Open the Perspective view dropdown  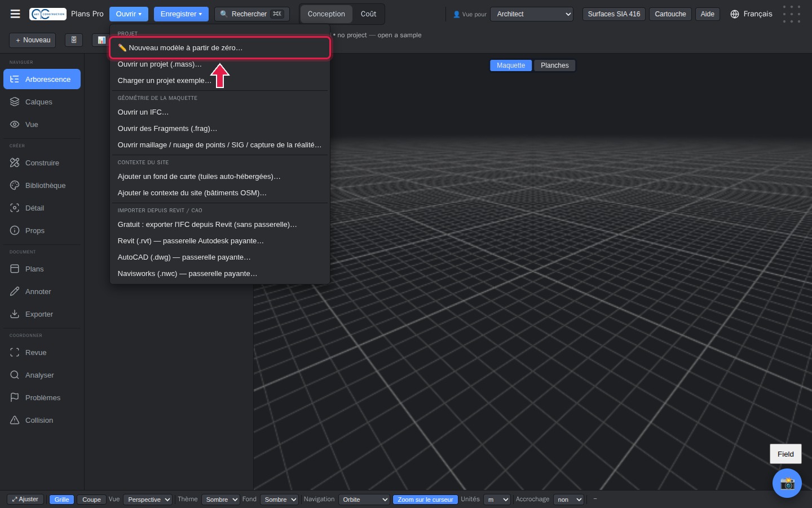148,500
